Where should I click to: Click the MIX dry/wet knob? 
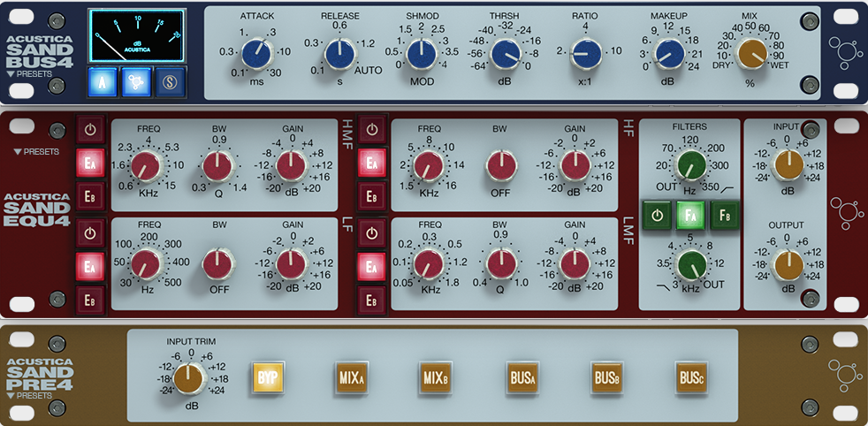[x=750, y=54]
